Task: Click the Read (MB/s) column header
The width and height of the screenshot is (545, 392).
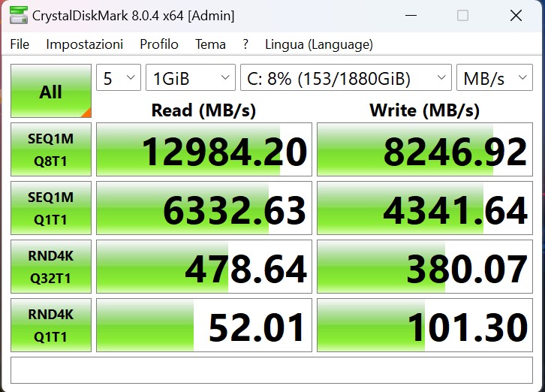Action: pyautogui.click(x=203, y=110)
